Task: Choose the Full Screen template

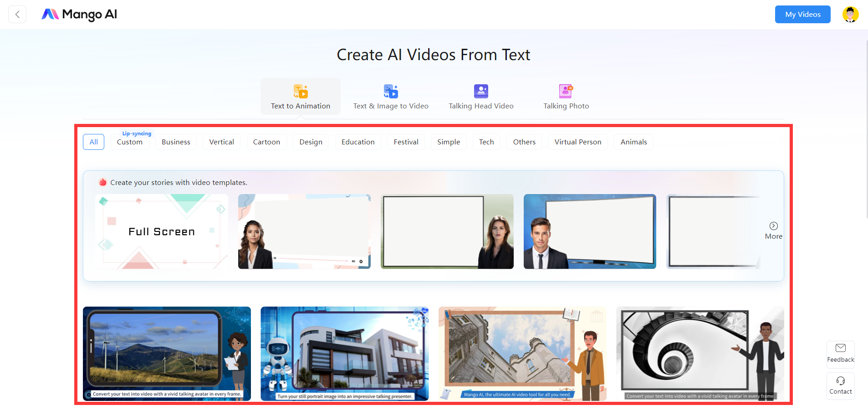Action: pos(162,231)
